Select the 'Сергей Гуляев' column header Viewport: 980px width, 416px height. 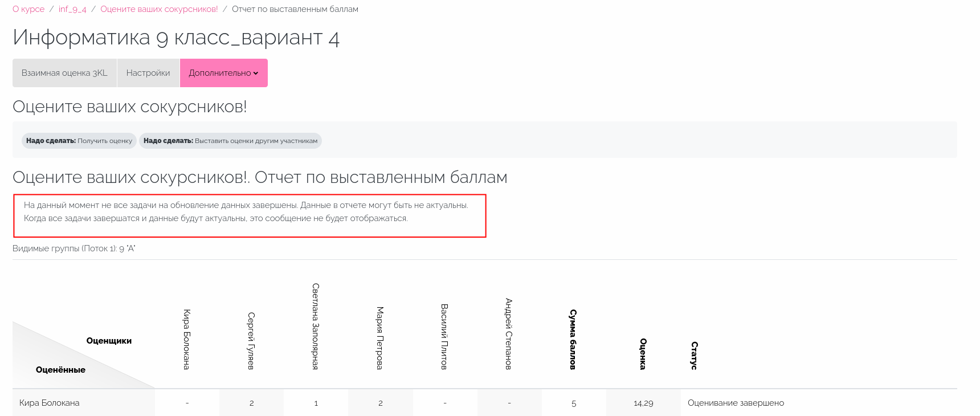tap(251, 340)
